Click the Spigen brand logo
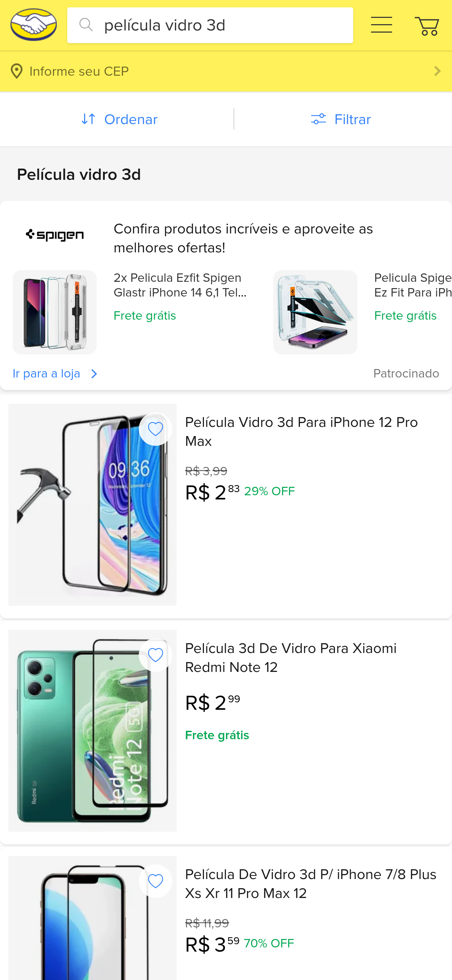 pyautogui.click(x=55, y=235)
